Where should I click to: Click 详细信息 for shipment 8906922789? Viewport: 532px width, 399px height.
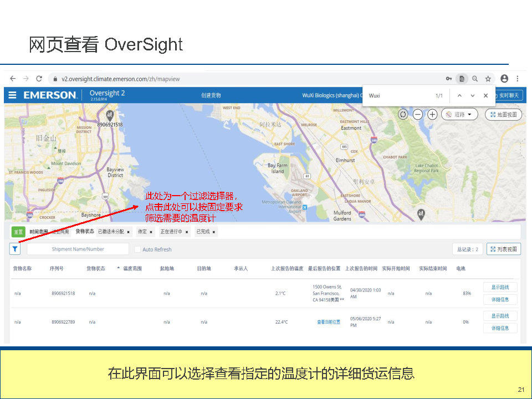pos(500,328)
